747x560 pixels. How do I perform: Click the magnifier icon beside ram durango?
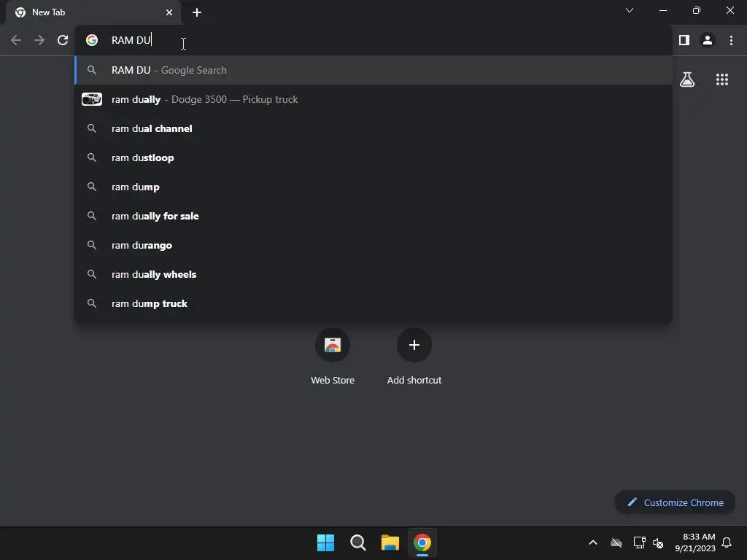pyautogui.click(x=92, y=245)
